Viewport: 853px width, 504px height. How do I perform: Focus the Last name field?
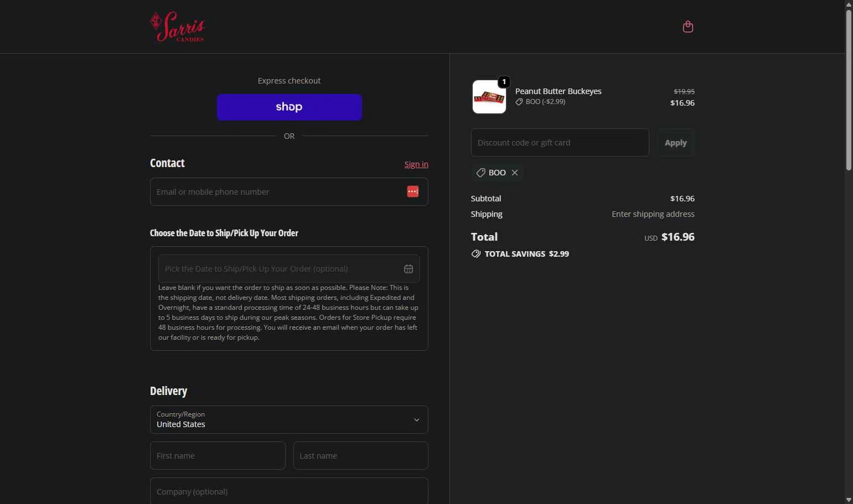[x=361, y=456]
